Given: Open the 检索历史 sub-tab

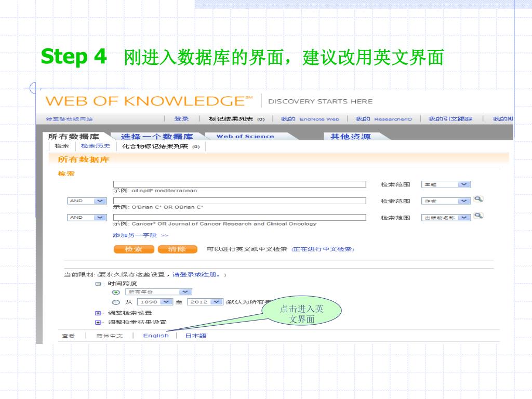Looking at the screenshot, I should [x=96, y=146].
